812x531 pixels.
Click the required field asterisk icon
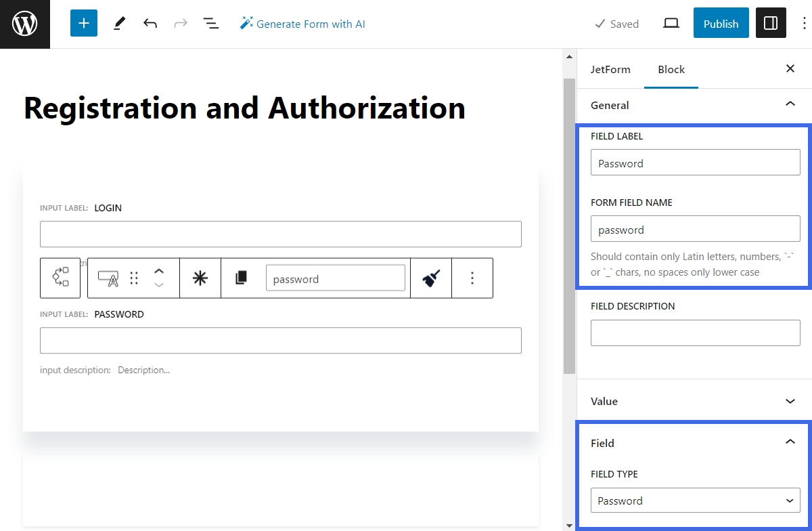[200, 278]
